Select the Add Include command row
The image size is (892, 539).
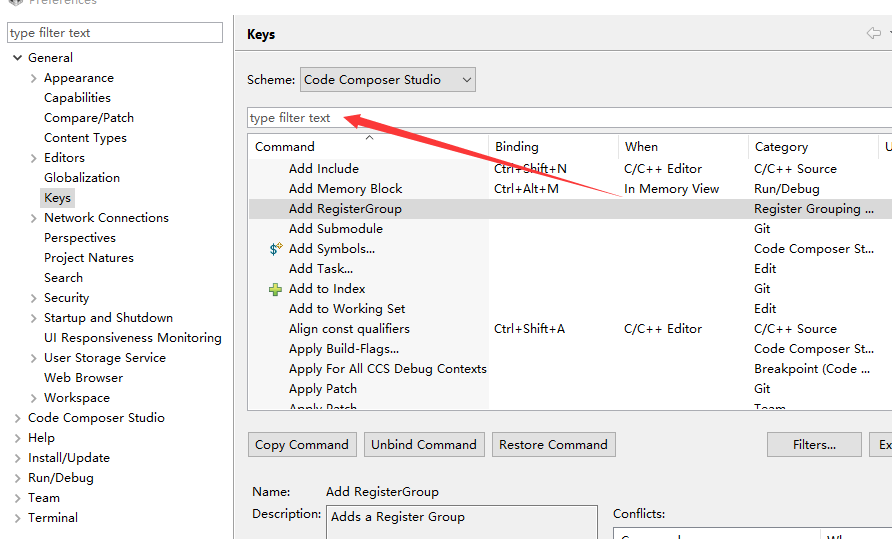pos(570,169)
